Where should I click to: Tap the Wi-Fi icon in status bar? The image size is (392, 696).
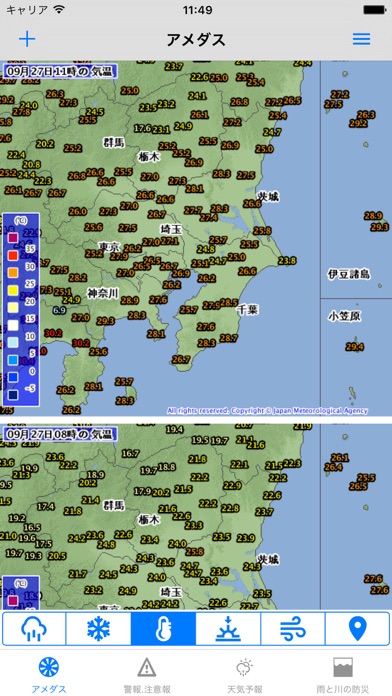coord(58,9)
